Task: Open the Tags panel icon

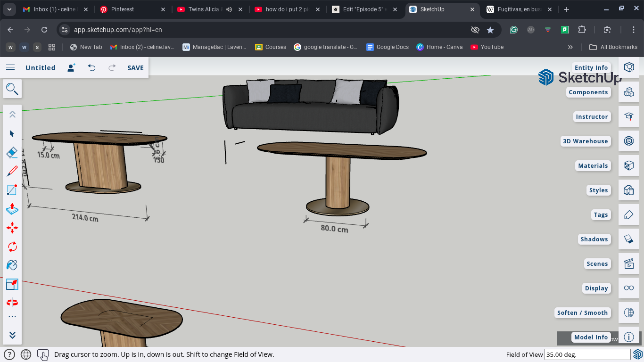Action: 628,214
